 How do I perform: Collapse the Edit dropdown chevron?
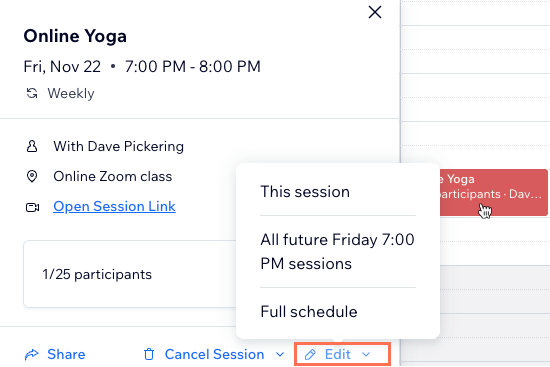[366, 355]
